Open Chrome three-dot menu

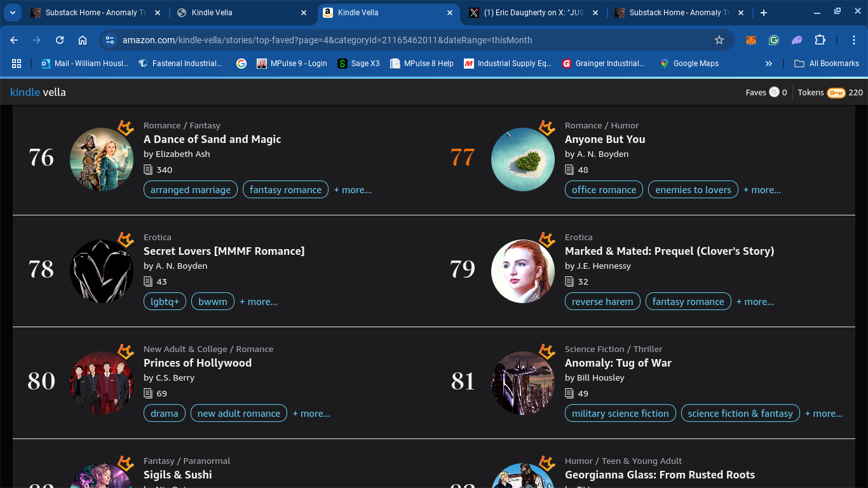[854, 40]
